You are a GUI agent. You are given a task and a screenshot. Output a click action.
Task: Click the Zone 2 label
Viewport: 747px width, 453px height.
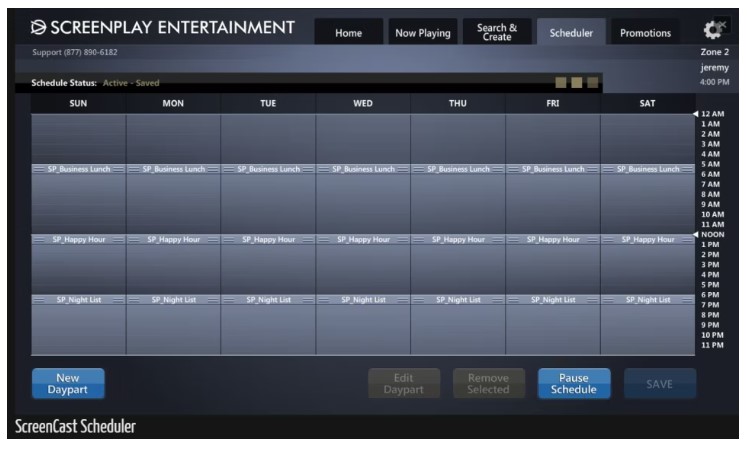pos(715,52)
